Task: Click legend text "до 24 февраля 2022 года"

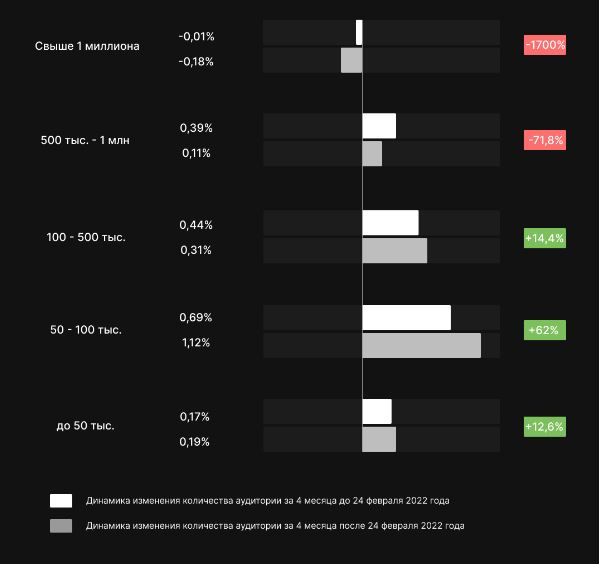Action: pyautogui.click(x=276, y=501)
